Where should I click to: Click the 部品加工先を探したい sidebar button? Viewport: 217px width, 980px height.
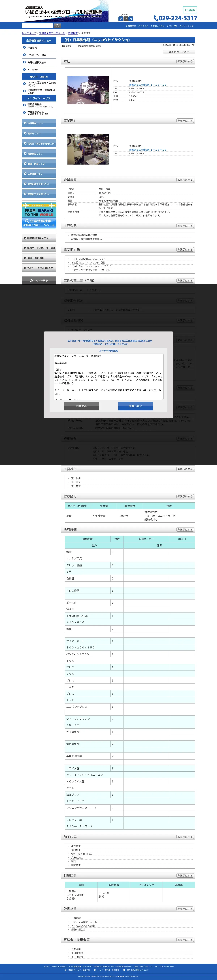point(39,194)
